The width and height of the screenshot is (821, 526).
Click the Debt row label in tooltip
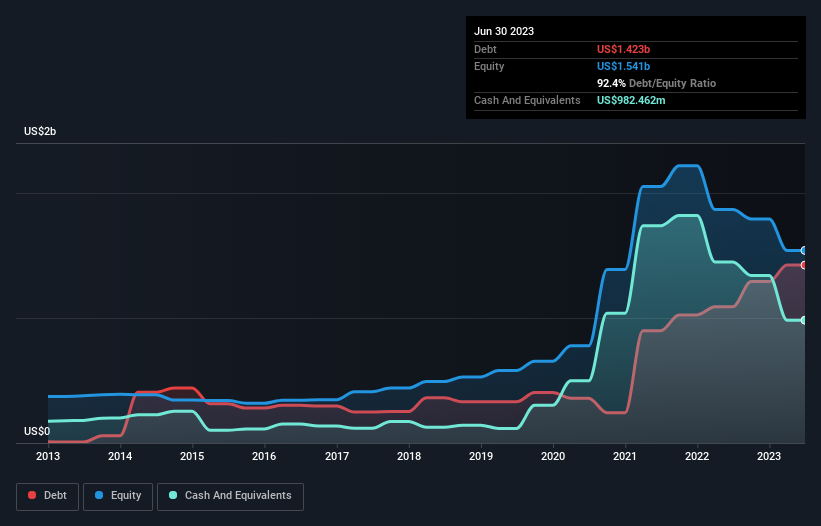click(485, 49)
